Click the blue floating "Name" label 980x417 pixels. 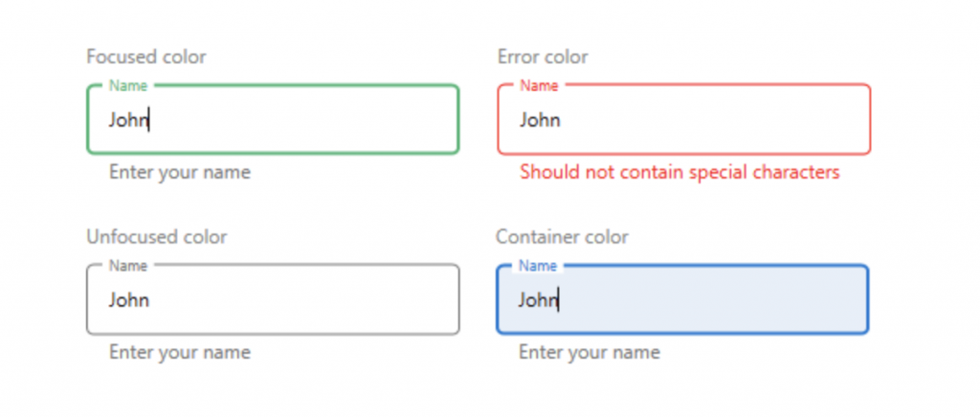tap(538, 266)
